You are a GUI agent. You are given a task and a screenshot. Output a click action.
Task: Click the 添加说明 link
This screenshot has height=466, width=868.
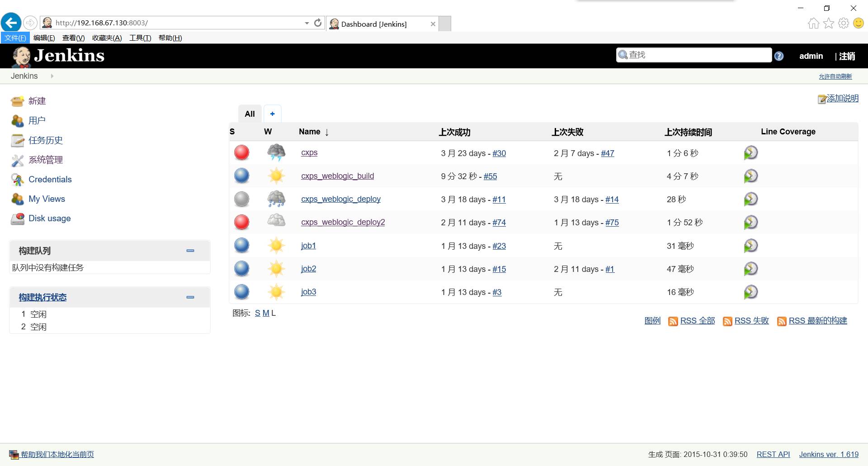843,99
